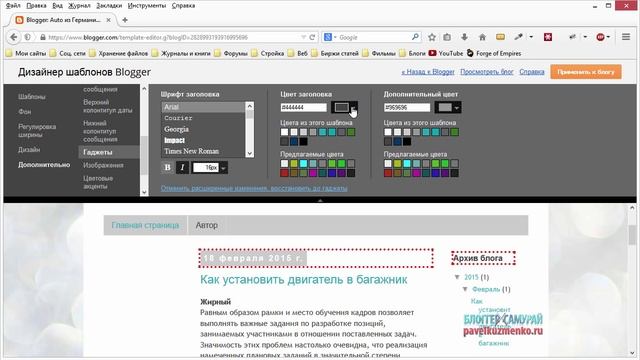Reload the page with the refresh icon
Image resolution: width=640 pixels, height=360 pixels.
(312, 37)
